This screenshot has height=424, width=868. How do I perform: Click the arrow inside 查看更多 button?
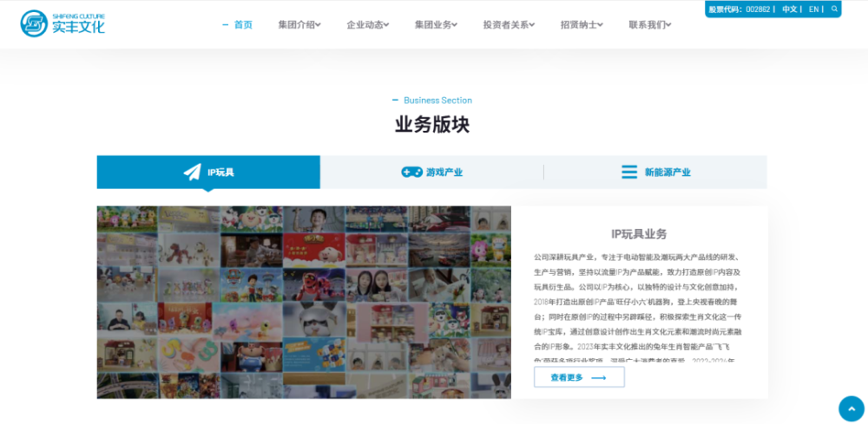(x=599, y=377)
